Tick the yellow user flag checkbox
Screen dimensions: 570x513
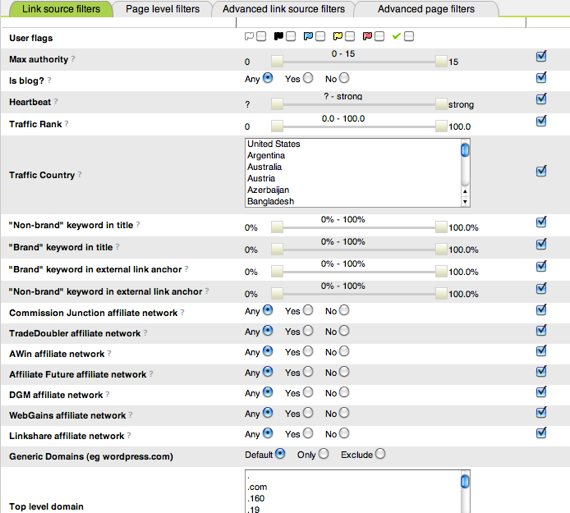pos(350,36)
